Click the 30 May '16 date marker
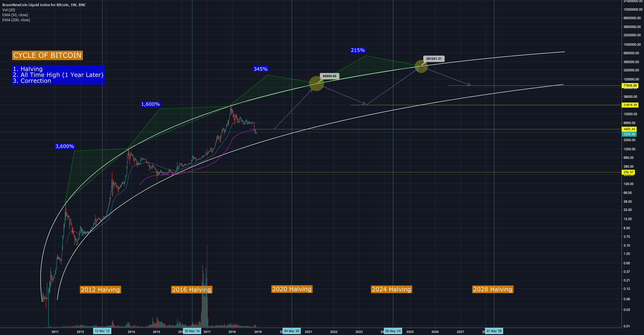This screenshot has width=644, height=335. coord(192,331)
